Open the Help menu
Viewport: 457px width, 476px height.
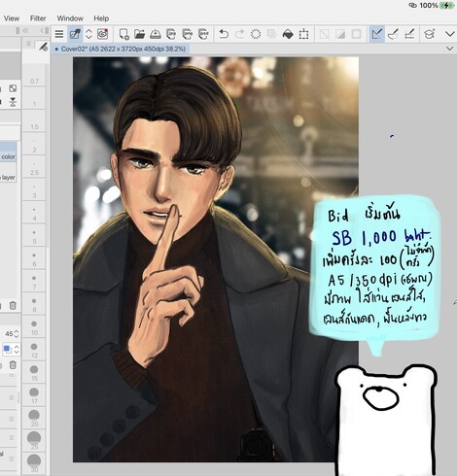(101, 18)
